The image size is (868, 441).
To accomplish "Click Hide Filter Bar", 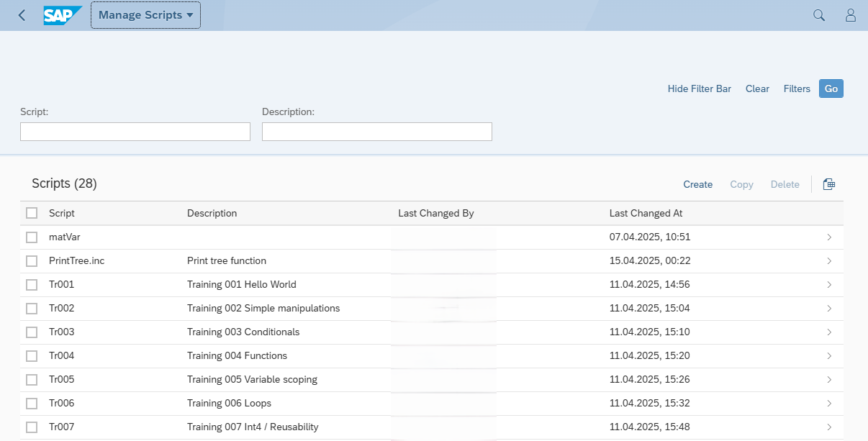I will click(699, 88).
